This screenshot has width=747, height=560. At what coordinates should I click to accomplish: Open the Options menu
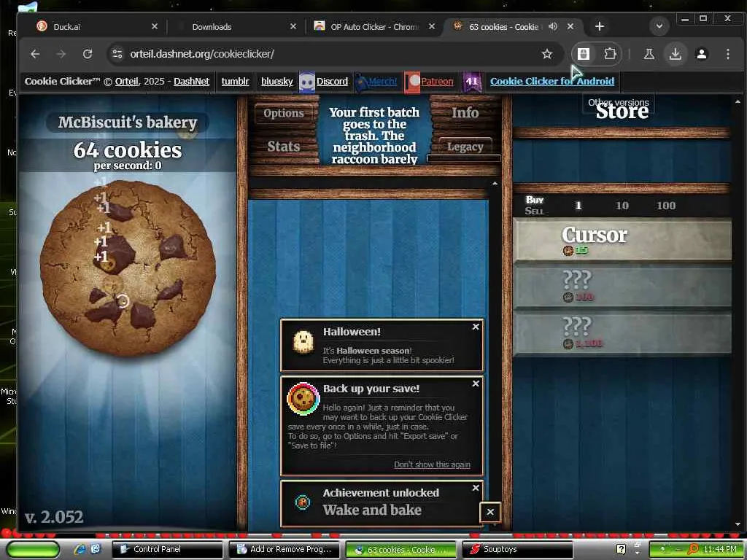tap(284, 113)
